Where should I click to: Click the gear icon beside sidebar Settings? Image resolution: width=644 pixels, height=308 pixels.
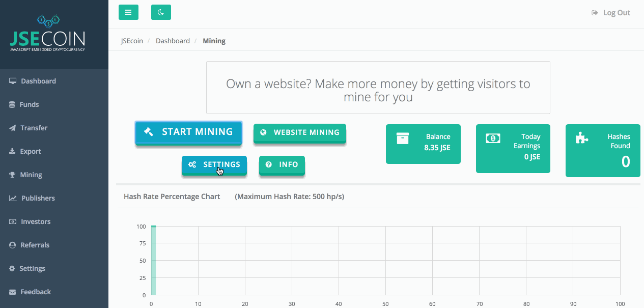click(x=12, y=268)
